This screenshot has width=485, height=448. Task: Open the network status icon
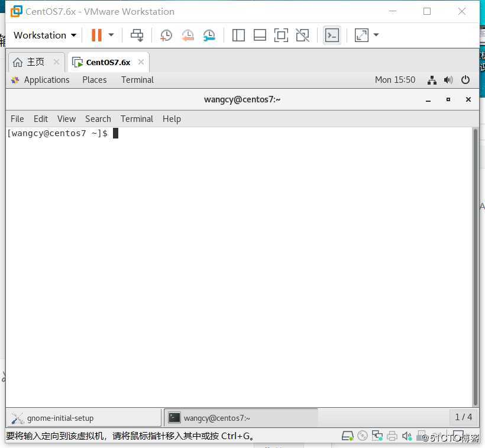coord(432,80)
